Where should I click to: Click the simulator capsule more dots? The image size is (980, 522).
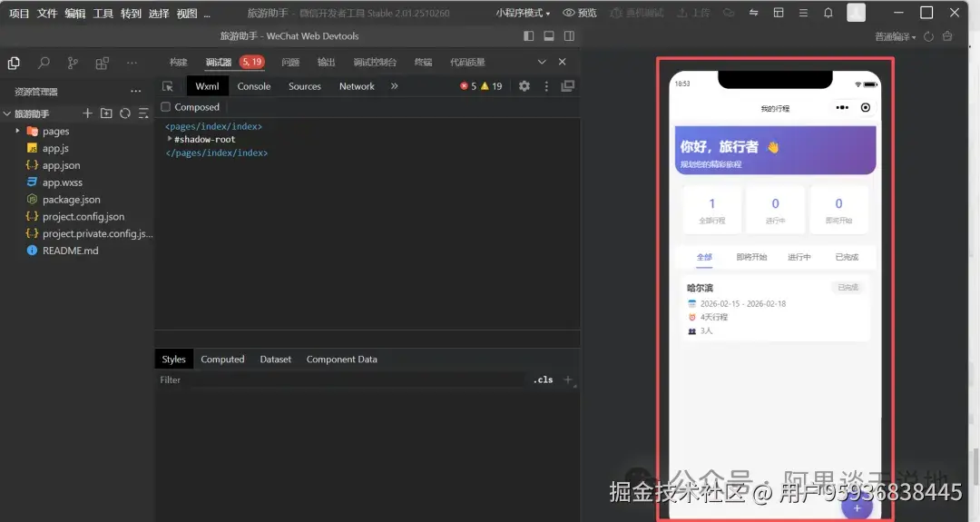point(842,107)
